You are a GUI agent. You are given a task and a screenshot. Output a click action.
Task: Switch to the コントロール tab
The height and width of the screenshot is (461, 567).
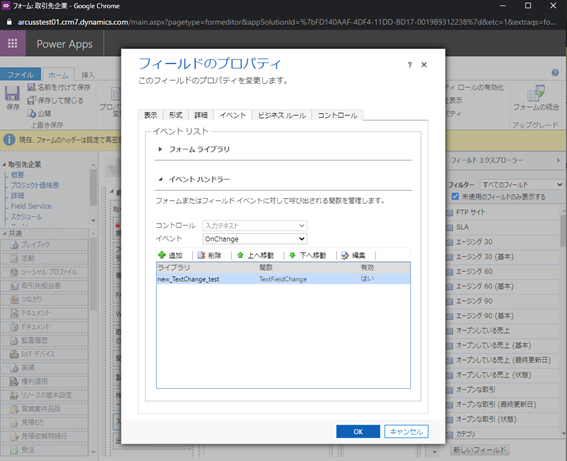point(337,115)
